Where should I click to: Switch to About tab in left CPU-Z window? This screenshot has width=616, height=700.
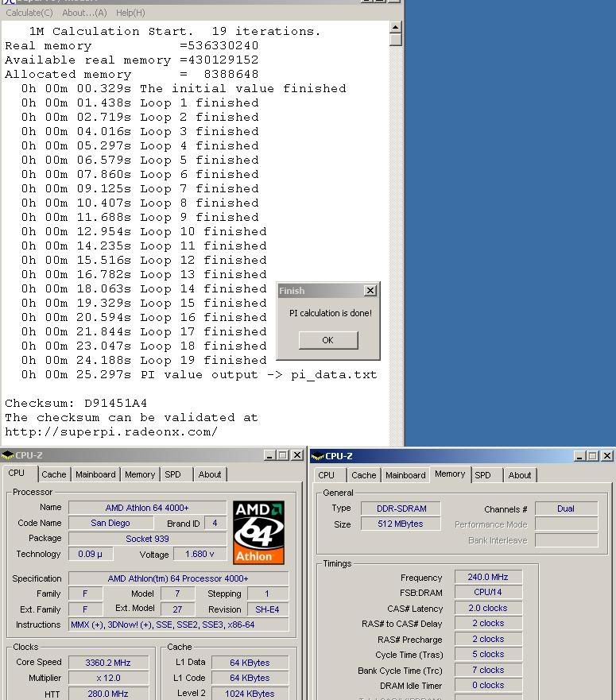pyautogui.click(x=210, y=474)
